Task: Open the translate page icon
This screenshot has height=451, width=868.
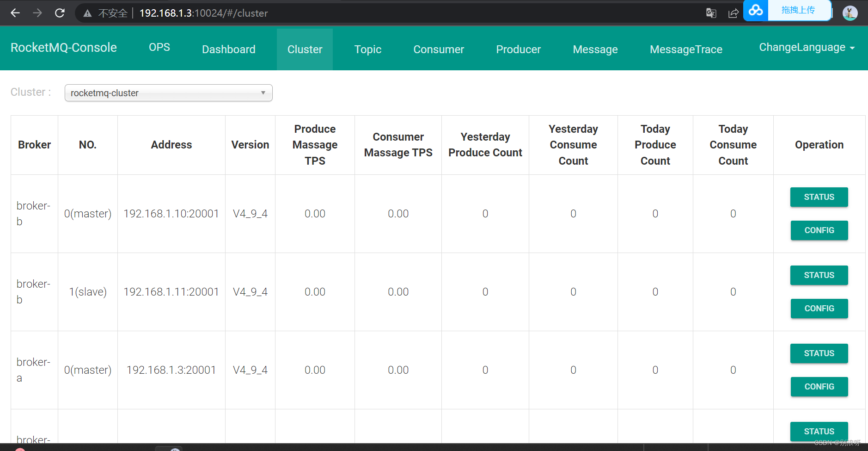Action: coord(711,13)
